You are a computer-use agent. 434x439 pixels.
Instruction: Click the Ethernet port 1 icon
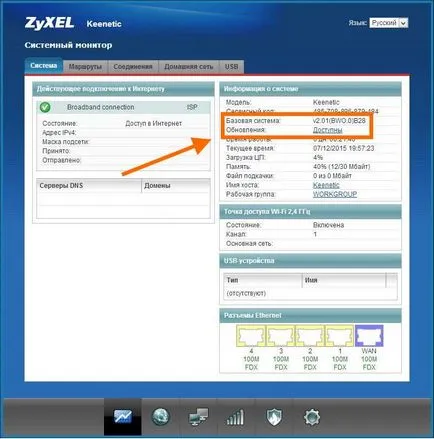(340, 336)
